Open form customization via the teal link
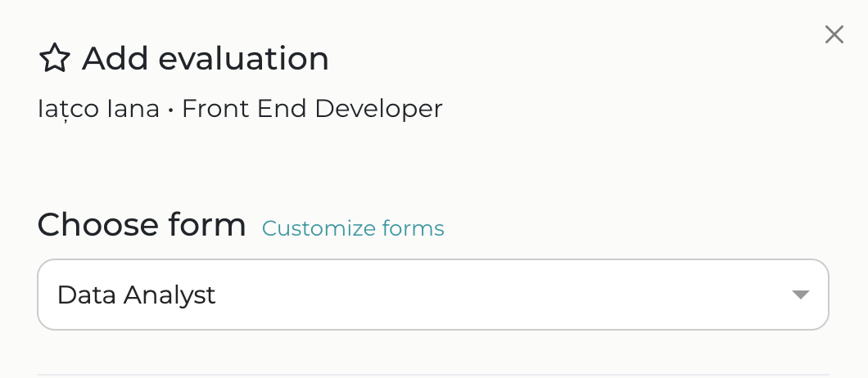The image size is (868, 378). [353, 228]
